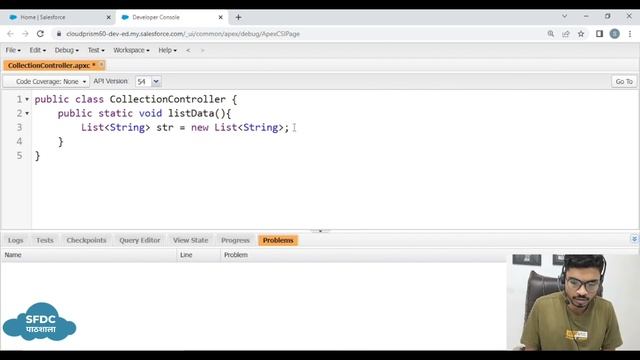Open the File menu
The height and width of the screenshot is (360, 640).
13,50
